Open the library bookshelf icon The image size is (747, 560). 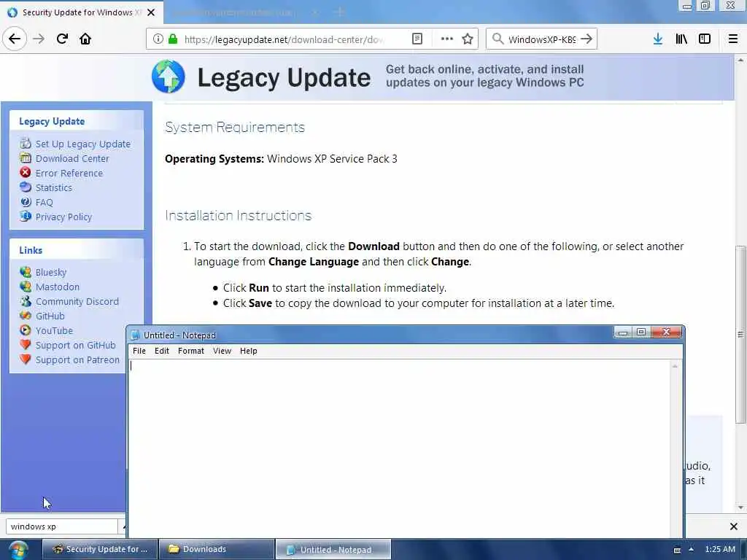click(x=681, y=39)
